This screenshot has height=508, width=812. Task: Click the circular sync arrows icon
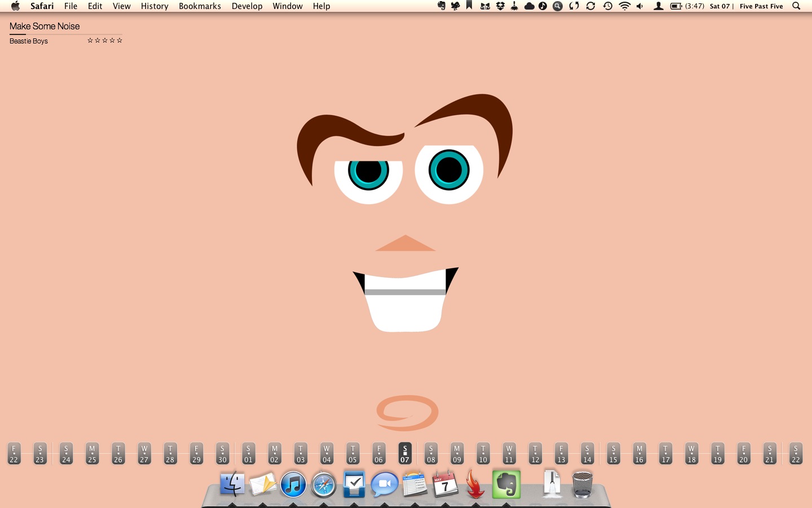(x=590, y=6)
